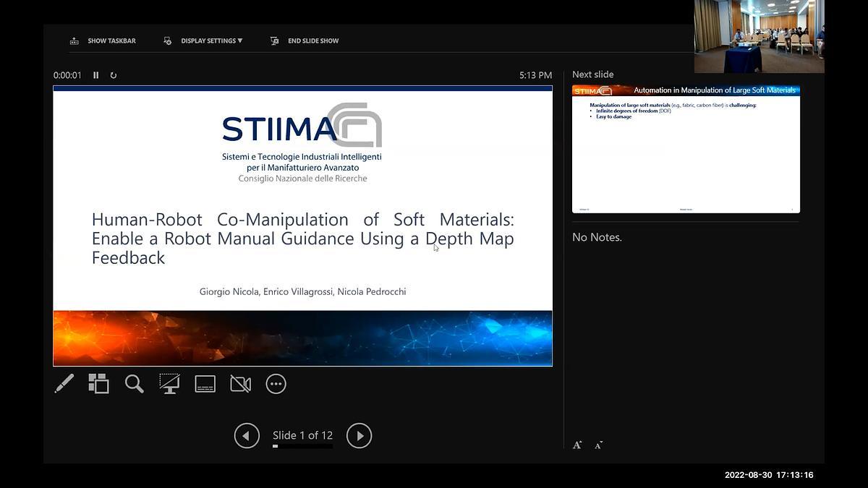Viewport: 868px width, 488px height.
Task: Click the 'No Notes.' text
Action: tap(597, 237)
